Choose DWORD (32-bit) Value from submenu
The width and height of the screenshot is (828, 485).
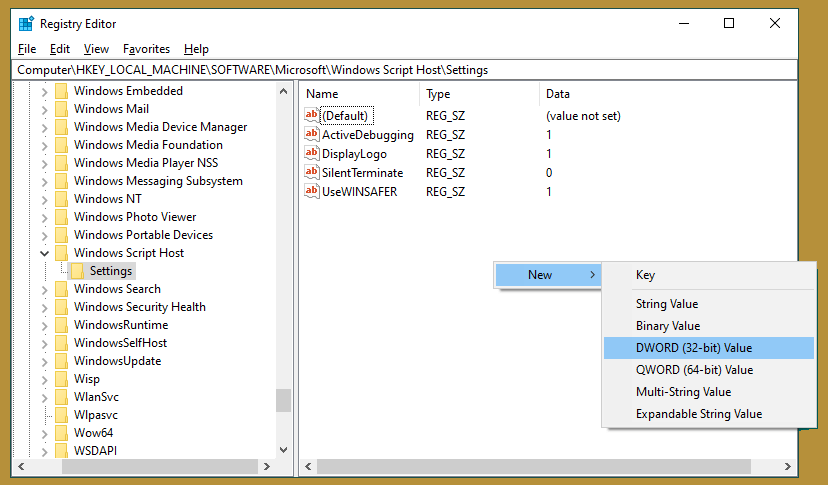tap(693, 348)
